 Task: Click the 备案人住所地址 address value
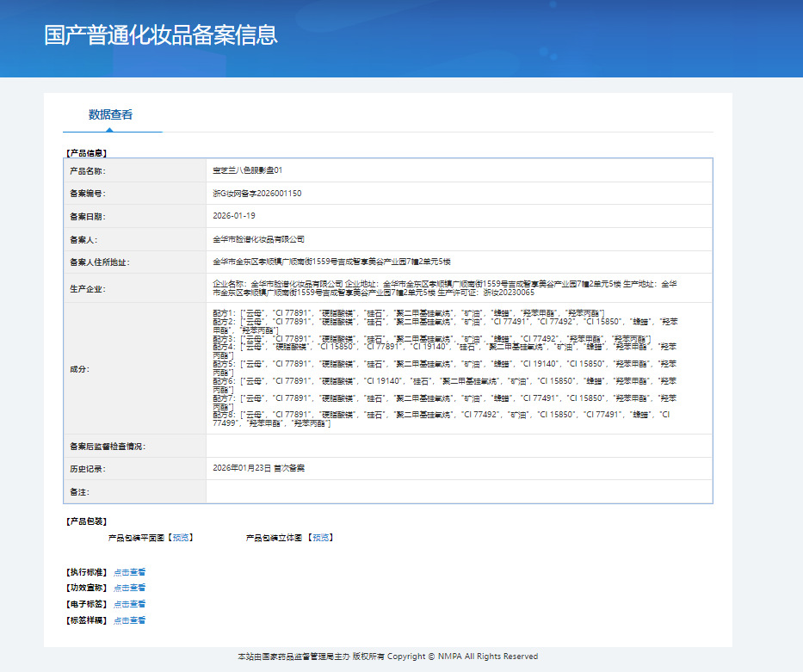click(331, 262)
